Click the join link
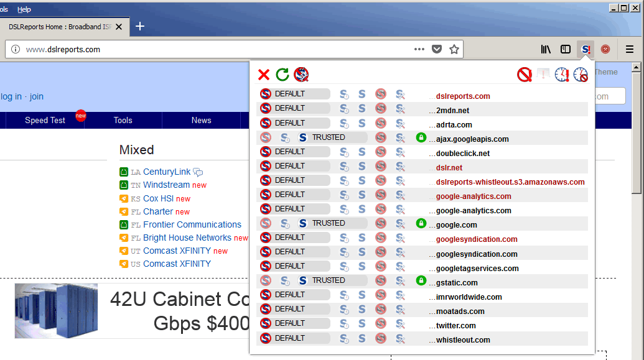 point(37,96)
